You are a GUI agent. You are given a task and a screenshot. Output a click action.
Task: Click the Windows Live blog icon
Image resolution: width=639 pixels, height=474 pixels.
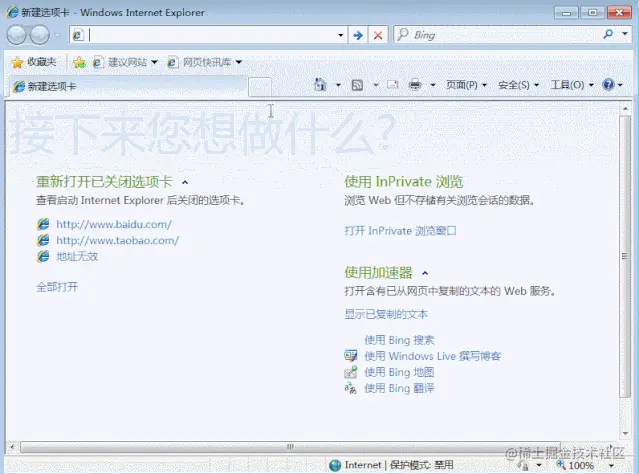[x=350, y=356]
